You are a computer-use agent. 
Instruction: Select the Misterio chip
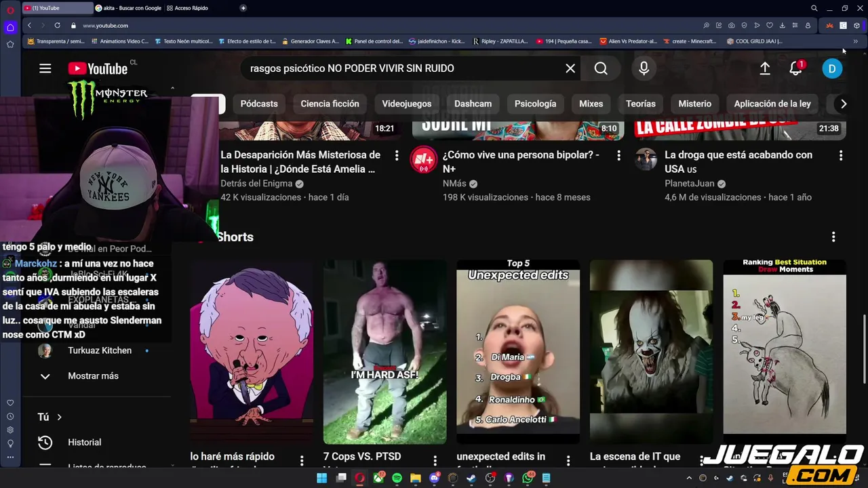[695, 104]
